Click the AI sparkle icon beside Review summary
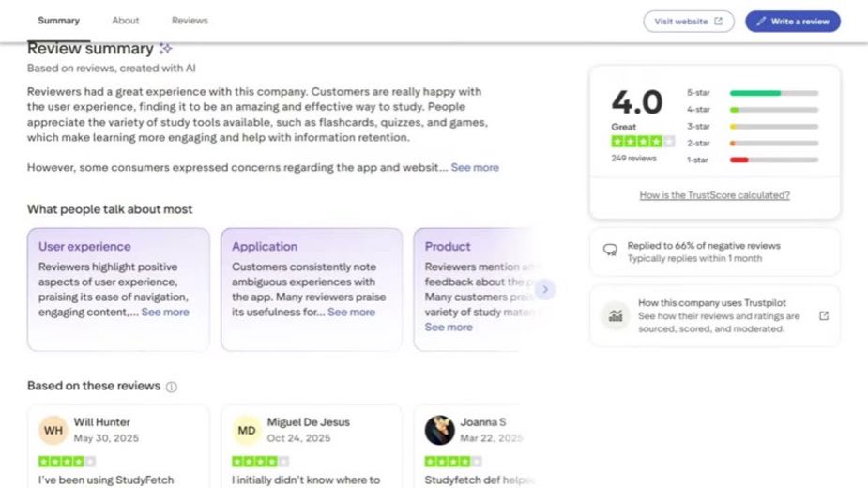Image resolution: width=868 pixels, height=488 pixels. click(165, 48)
